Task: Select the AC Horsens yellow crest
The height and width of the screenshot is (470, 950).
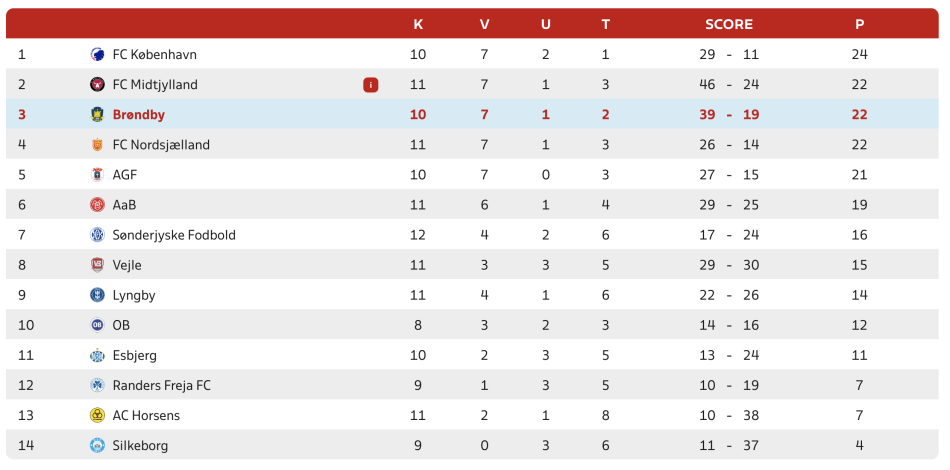Action: coord(98,415)
